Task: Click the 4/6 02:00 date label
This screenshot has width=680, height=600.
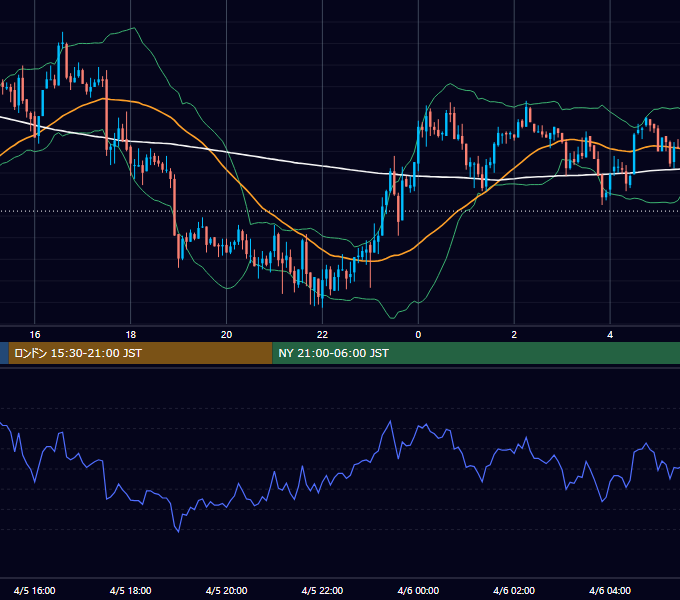Action: click(x=514, y=590)
